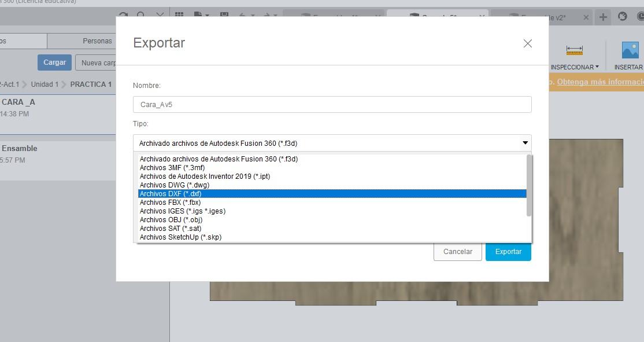The image size is (644, 342).
Task: Choose Archivos 3MF (*.3mf) option
Action: point(332,168)
